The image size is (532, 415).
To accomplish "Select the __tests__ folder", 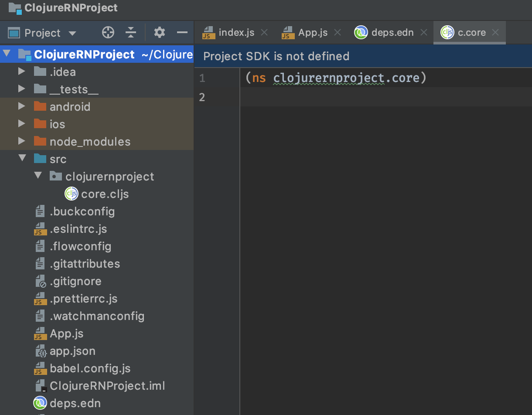I will click(x=74, y=90).
